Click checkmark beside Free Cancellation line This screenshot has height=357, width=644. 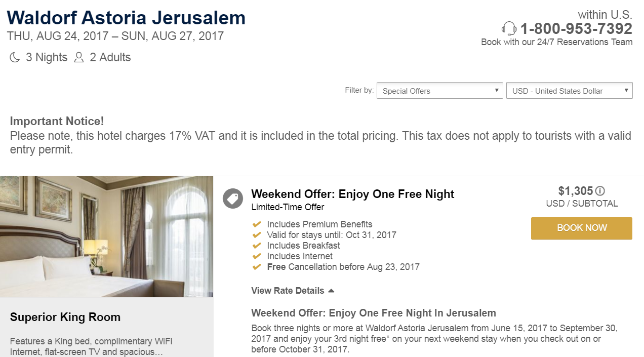pos(257,267)
